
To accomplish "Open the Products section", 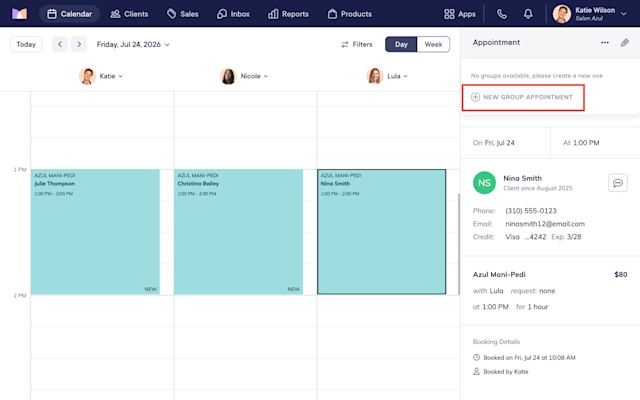I will (350, 14).
